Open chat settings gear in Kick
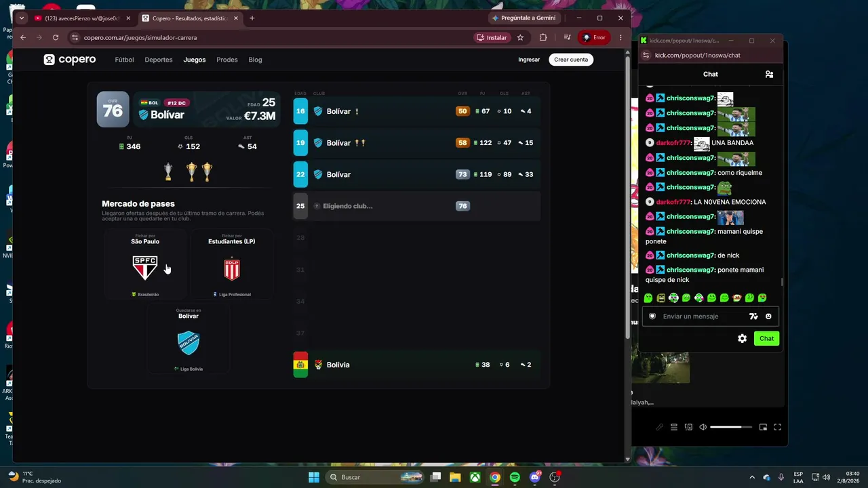The height and width of the screenshot is (488, 868). tap(743, 338)
